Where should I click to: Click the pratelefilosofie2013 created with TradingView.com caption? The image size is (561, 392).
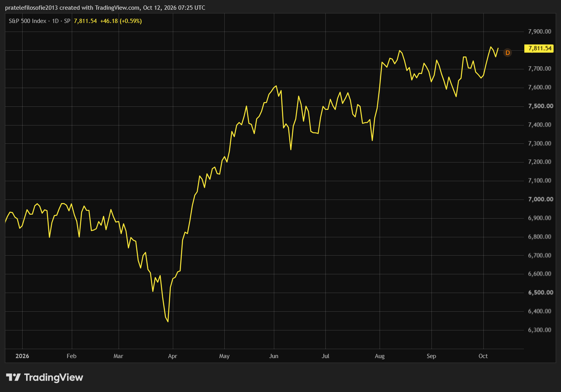point(73,8)
